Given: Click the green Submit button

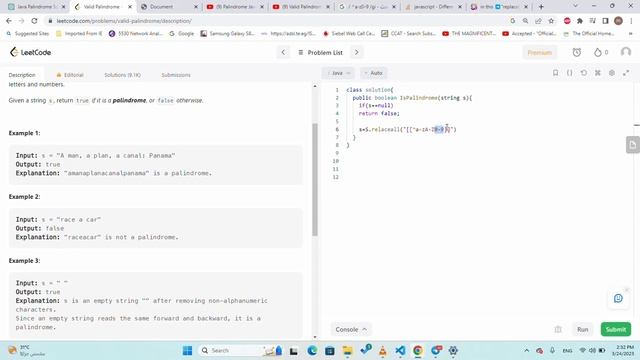Looking at the screenshot, I should pyautogui.click(x=616, y=329).
